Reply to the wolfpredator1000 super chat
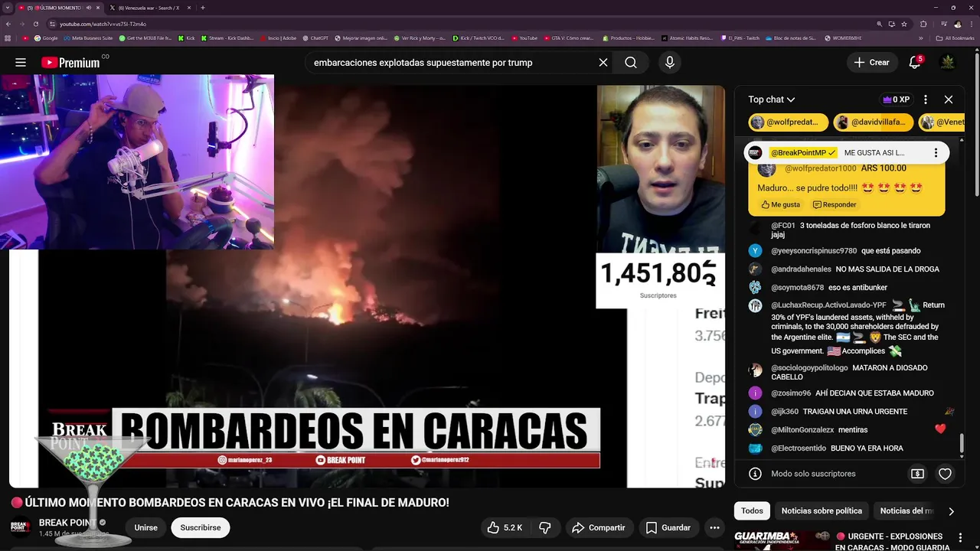 (x=835, y=204)
